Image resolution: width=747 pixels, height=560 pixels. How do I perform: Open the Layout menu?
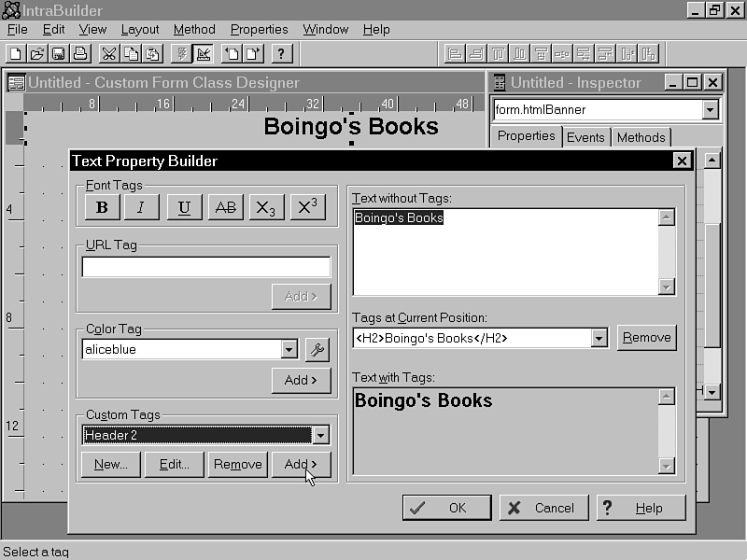[x=139, y=30]
